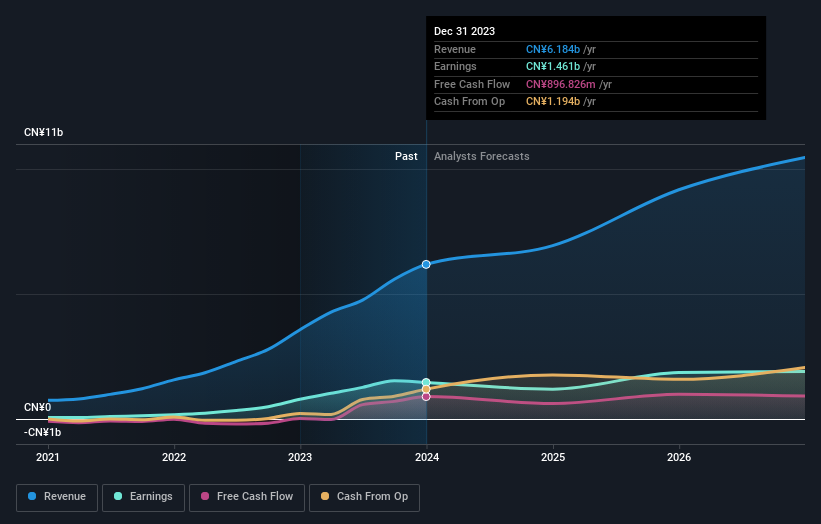The height and width of the screenshot is (524, 821).
Task: Click the orange Cash From Op data point
Action: pyautogui.click(x=426, y=389)
